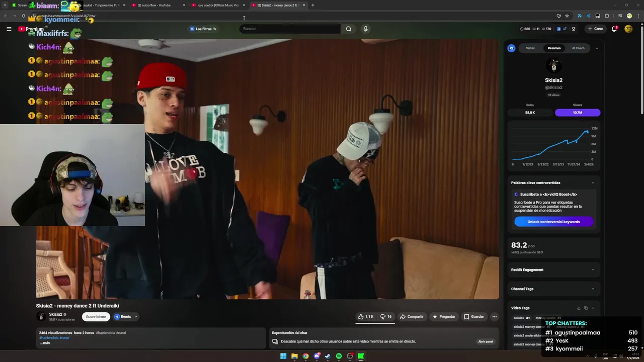Screen dimensions: 644x362
Task: Click Abrir panel for chat replay
Action: coord(486,341)
